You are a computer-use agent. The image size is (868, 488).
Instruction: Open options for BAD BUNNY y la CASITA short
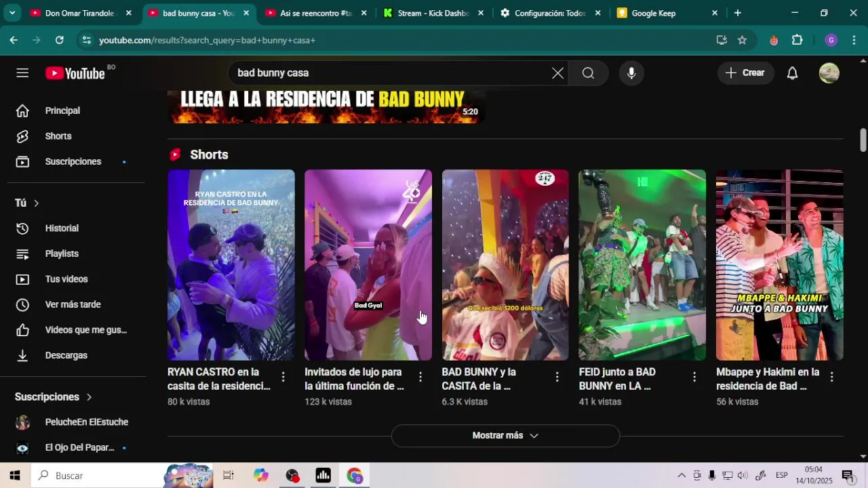(557, 377)
